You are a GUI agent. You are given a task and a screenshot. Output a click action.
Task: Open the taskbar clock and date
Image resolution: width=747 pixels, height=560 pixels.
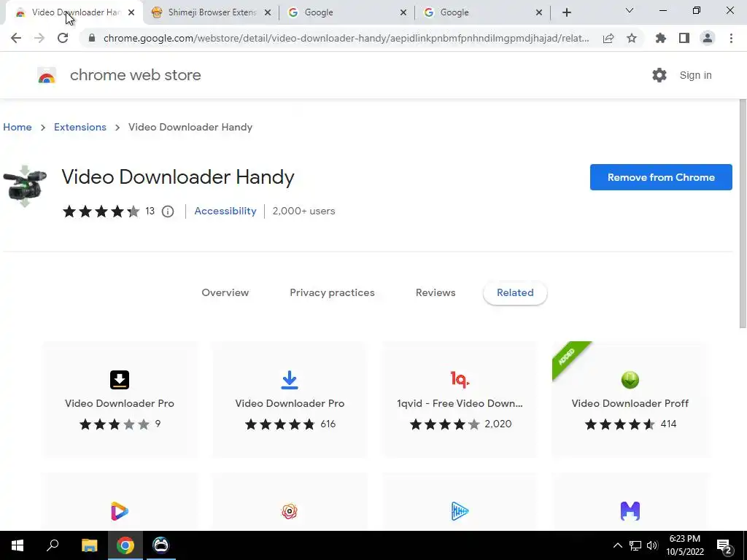[684, 545]
